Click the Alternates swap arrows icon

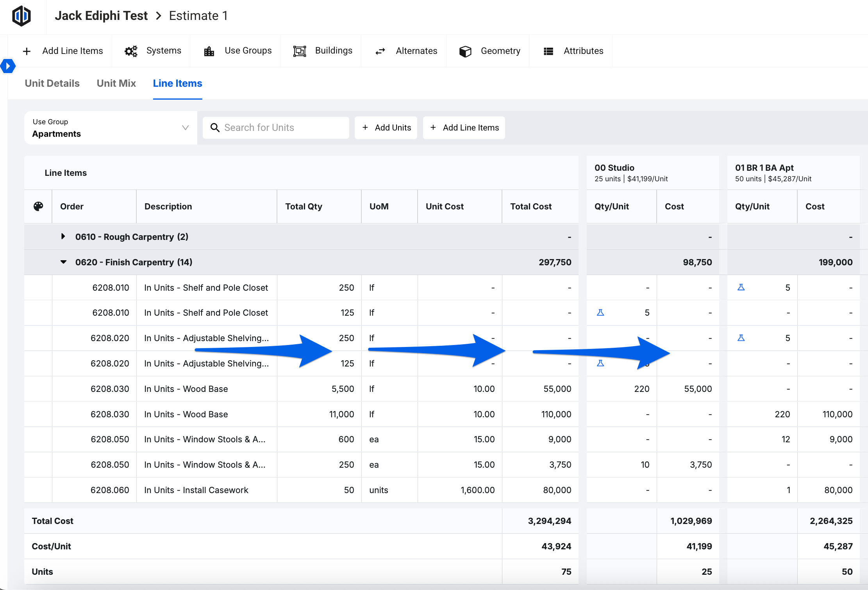click(x=380, y=51)
